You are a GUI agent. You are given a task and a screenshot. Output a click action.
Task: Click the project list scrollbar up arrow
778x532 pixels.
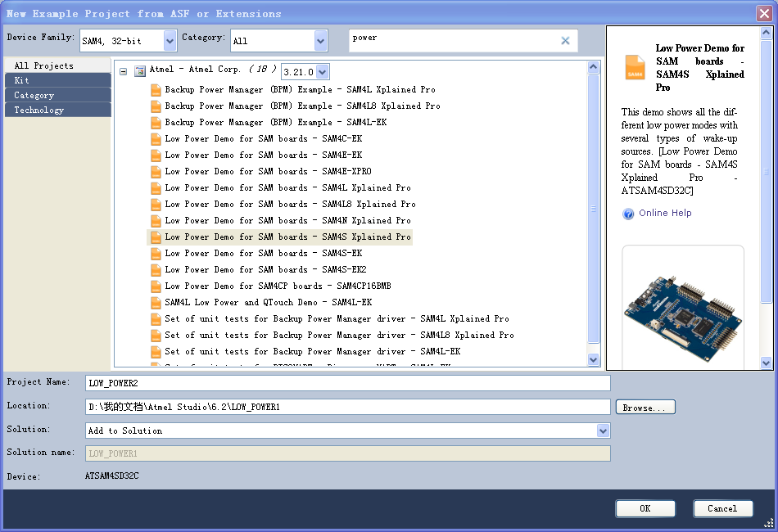(x=594, y=67)
